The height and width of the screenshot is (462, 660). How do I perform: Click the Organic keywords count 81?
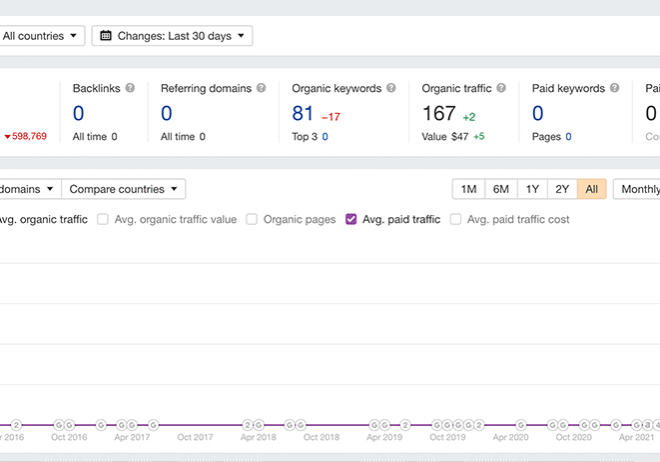303,113
